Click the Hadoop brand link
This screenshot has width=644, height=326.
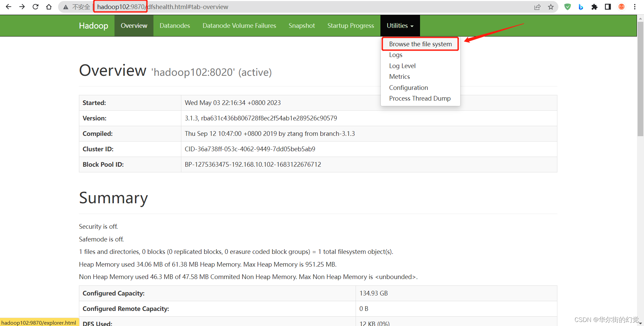(93, 25)
